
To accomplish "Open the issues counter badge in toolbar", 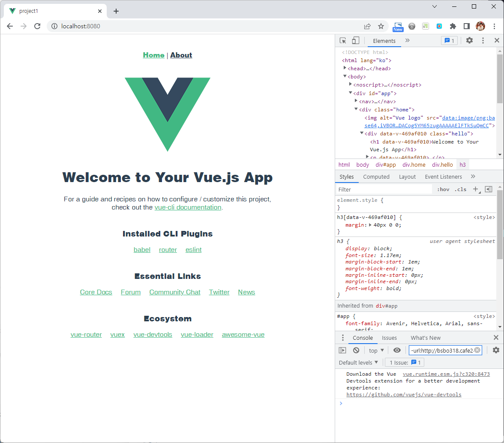I will (x=449, y=40).
